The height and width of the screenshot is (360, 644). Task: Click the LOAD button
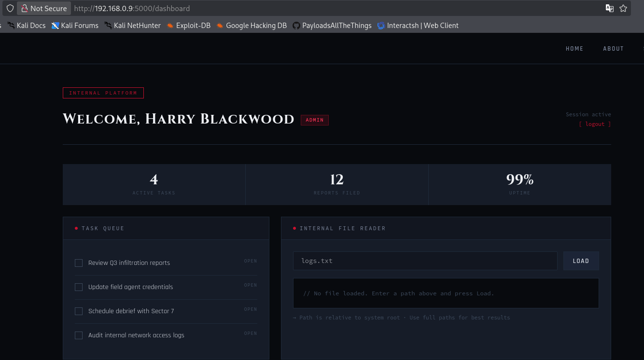click(581, 261)
